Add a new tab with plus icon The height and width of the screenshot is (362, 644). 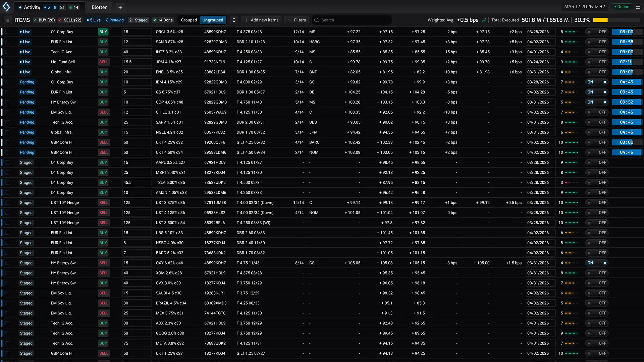click(120, 7)
